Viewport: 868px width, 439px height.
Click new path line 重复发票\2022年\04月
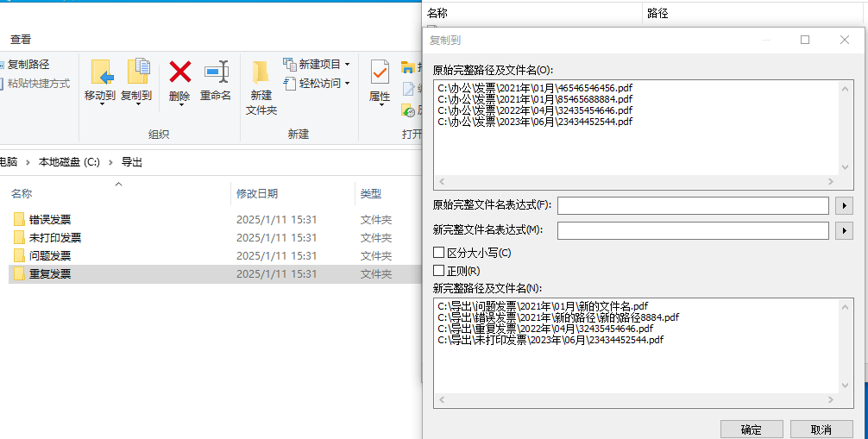(545, 329)
